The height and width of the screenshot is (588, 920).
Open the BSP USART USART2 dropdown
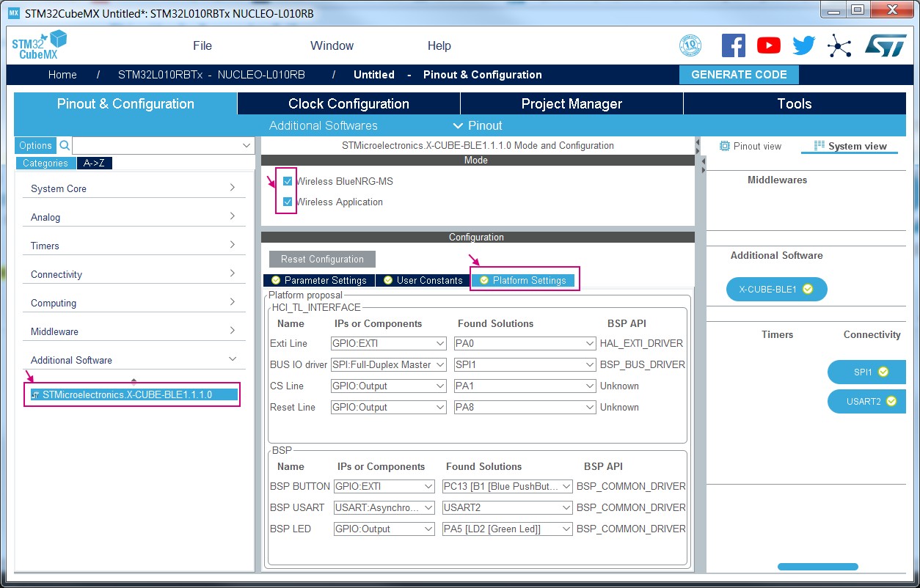(507, 507)
